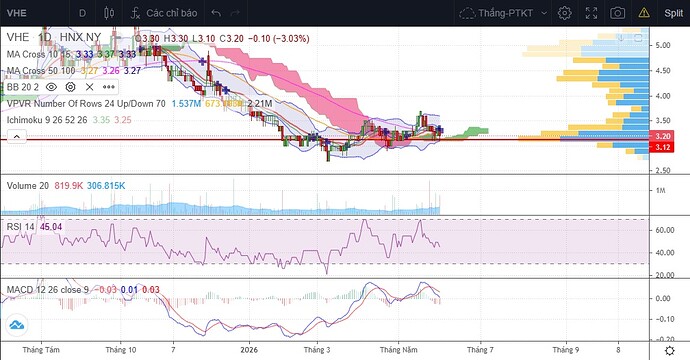Open the more options menu of BB 20 2
This screenshot has width=690, height=360.
point(109,87)
